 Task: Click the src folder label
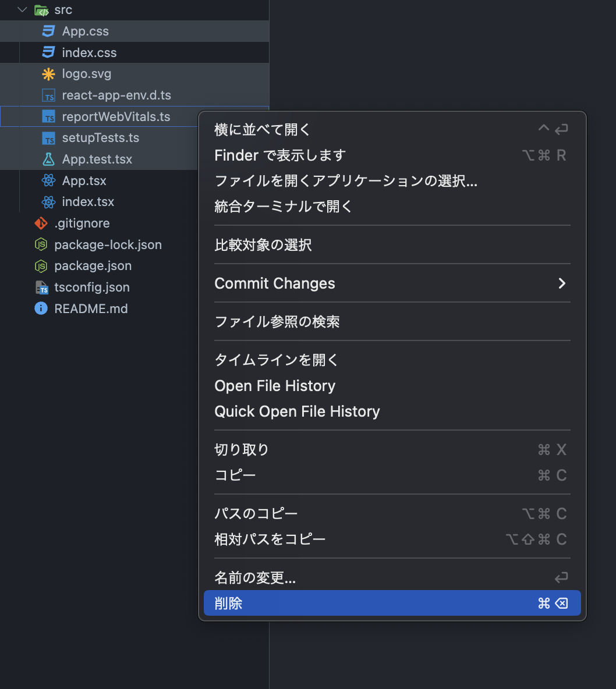pyautogui.click(x=63, y=10)
